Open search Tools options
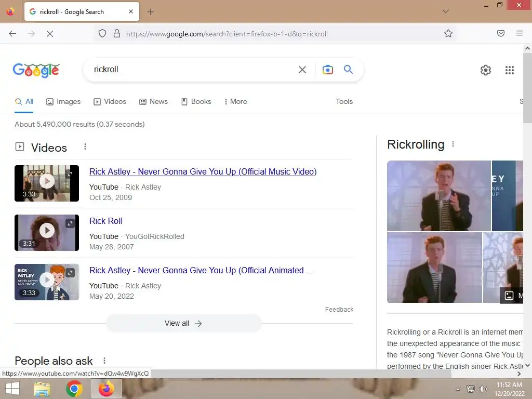Image resolution: width=532 pixels, height=399 pixels. [x=344, y=101]
